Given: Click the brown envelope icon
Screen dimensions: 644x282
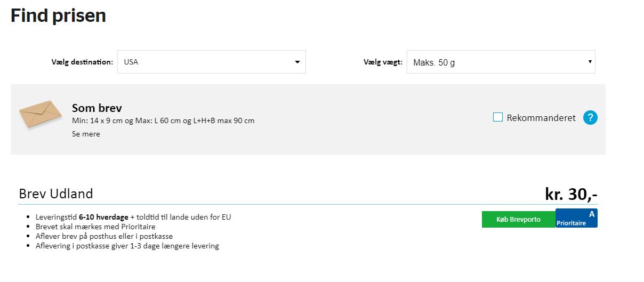Looking at the screenshot, I should click(x=41, y=114).
